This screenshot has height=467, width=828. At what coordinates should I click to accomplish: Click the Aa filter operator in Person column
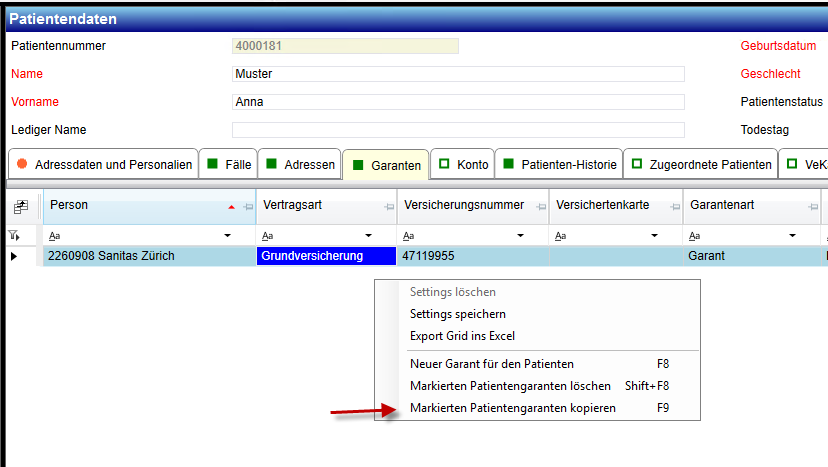point(54,236)
